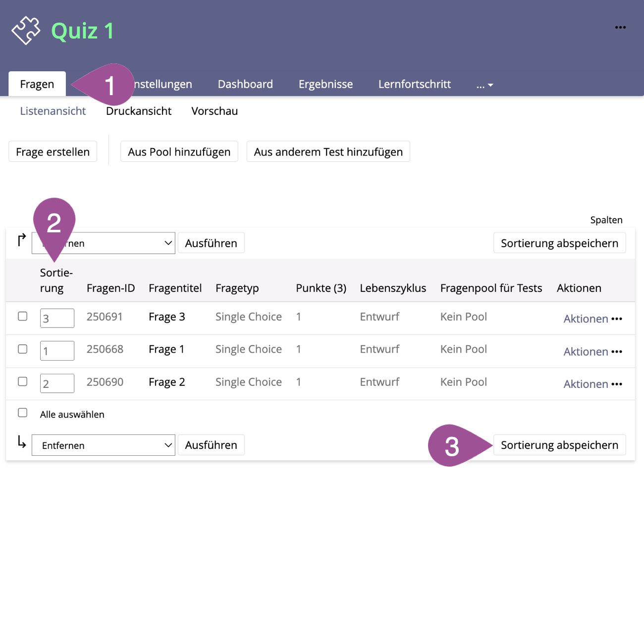
Task: Open the Ergebnisse tab
Action: [x=325, y=84]
